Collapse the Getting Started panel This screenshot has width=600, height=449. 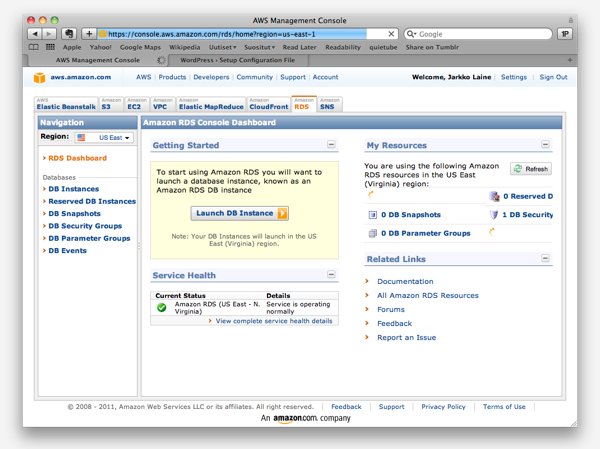(x=331, y=146)
